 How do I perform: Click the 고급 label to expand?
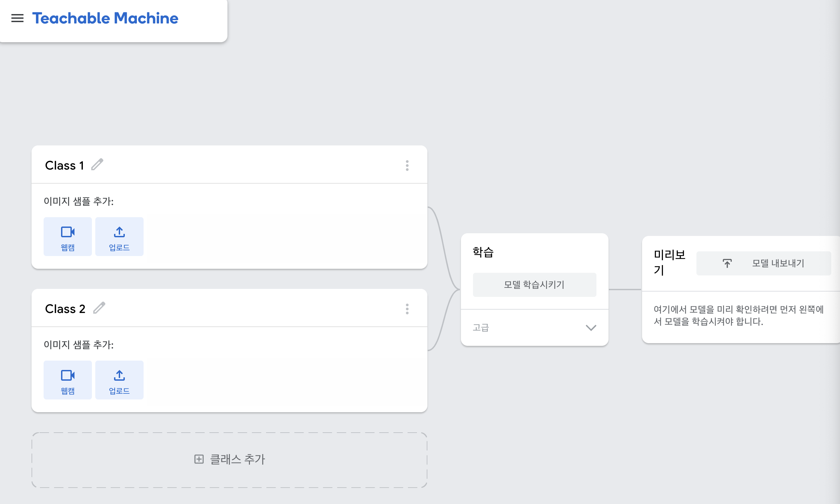[481, 328]
